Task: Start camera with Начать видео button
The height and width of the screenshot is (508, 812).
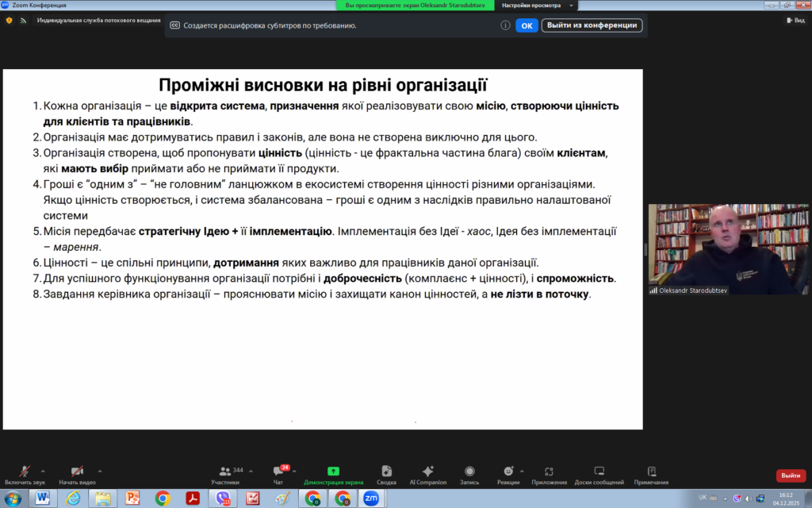Action: pos(77,472)
